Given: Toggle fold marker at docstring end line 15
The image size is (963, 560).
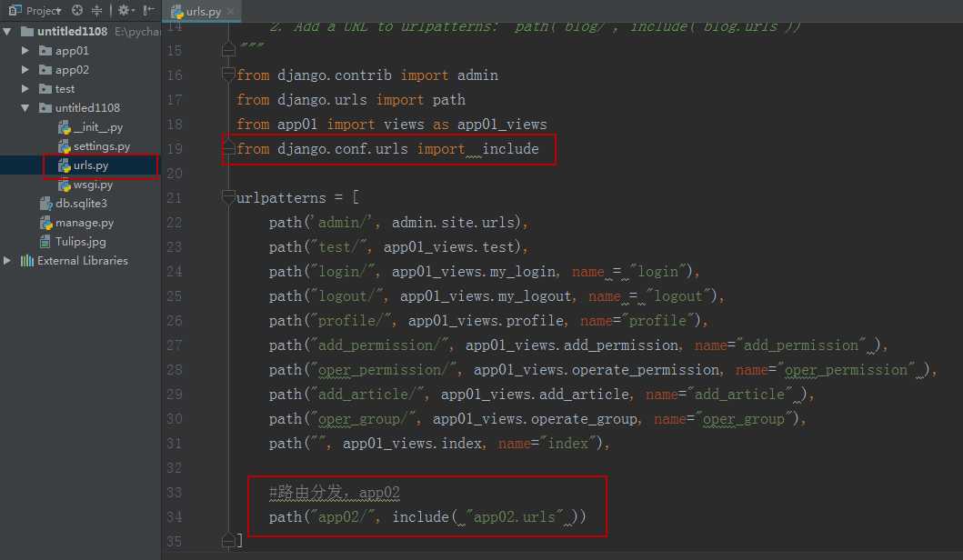Looking at the screenshot, I should pyautogui.click(x=228, y=50).
